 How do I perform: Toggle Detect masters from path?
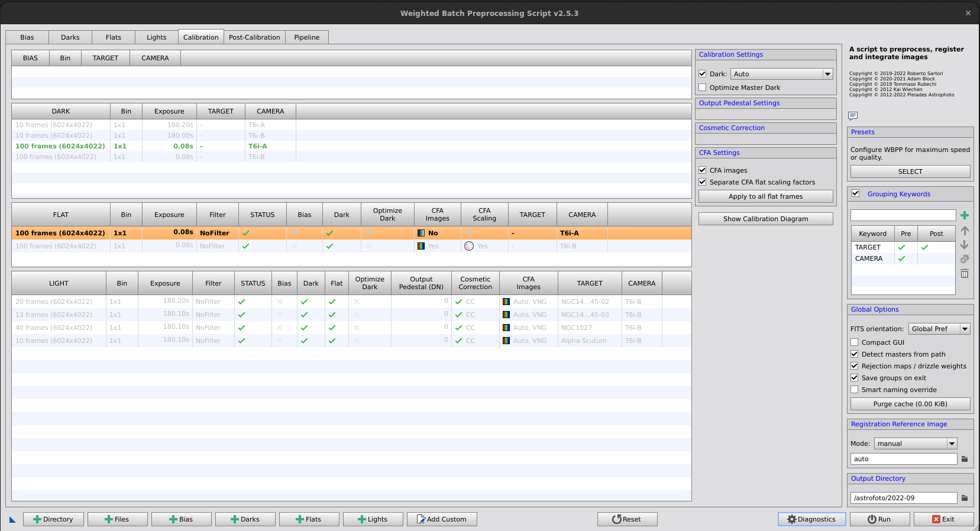[x=855, y=354]
